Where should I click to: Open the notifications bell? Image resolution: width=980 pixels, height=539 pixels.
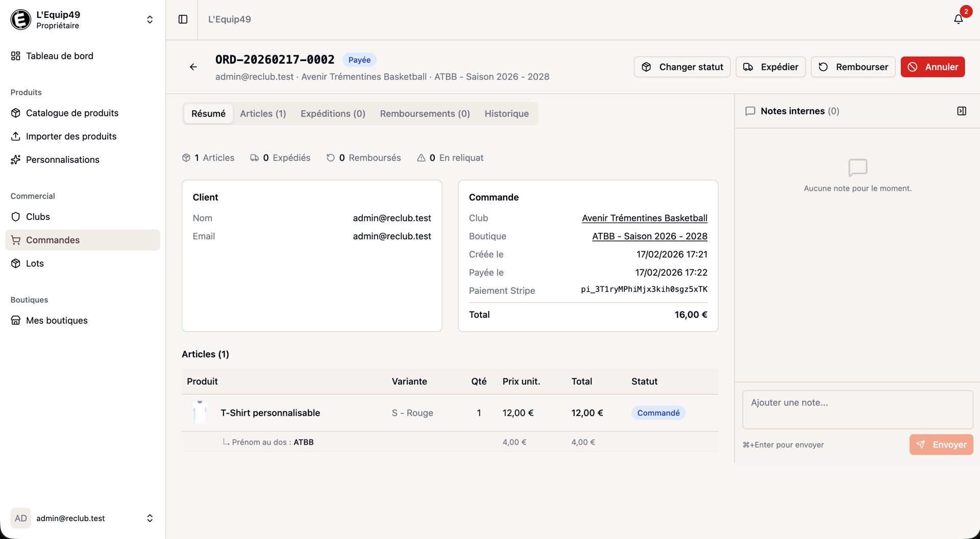point(960,19)
